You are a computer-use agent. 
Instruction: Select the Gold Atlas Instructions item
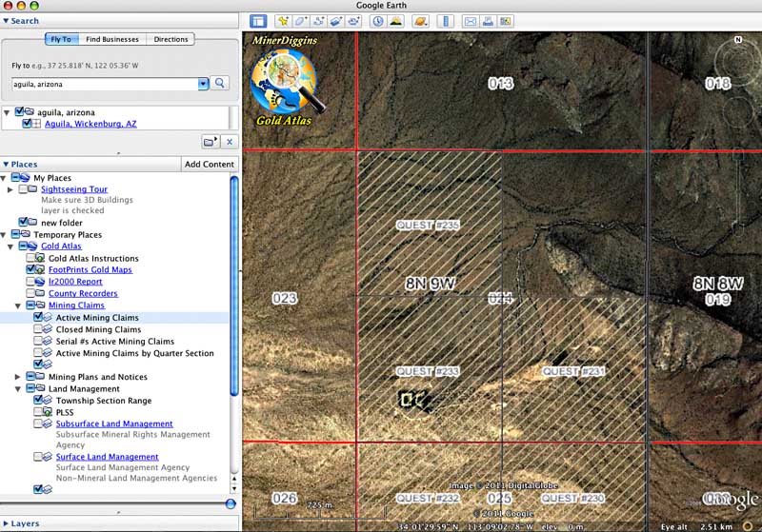pyautogui.click(x=93, y=258)
